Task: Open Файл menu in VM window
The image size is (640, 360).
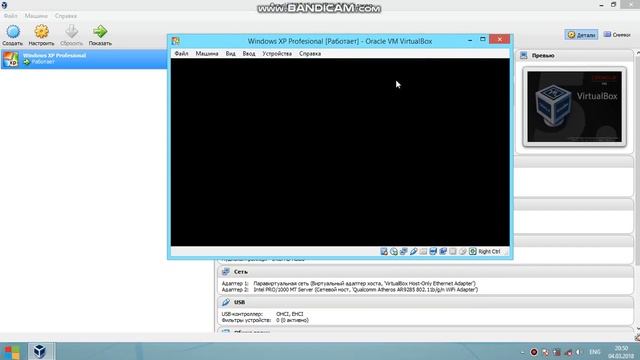Action: pyautogui.click(x=181, y=53)
